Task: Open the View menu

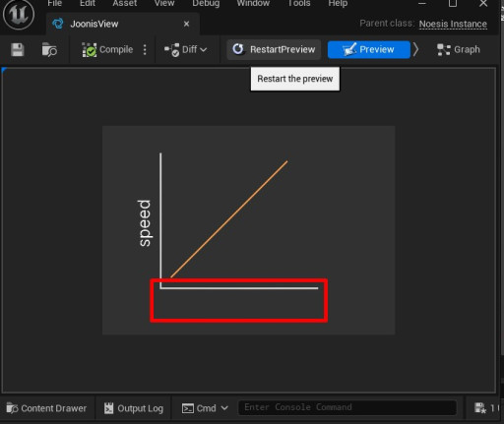Action: pyautogui.click(x=164, y=4)
